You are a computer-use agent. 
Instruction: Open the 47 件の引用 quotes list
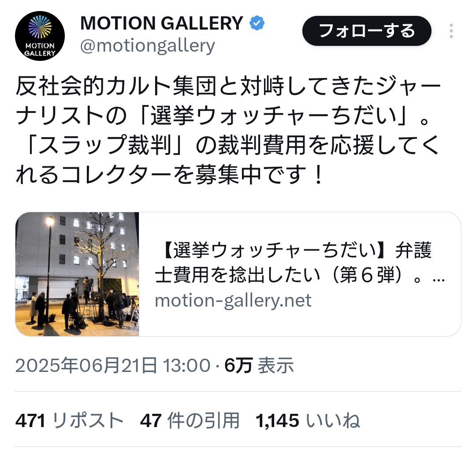(x=190, y=420)
